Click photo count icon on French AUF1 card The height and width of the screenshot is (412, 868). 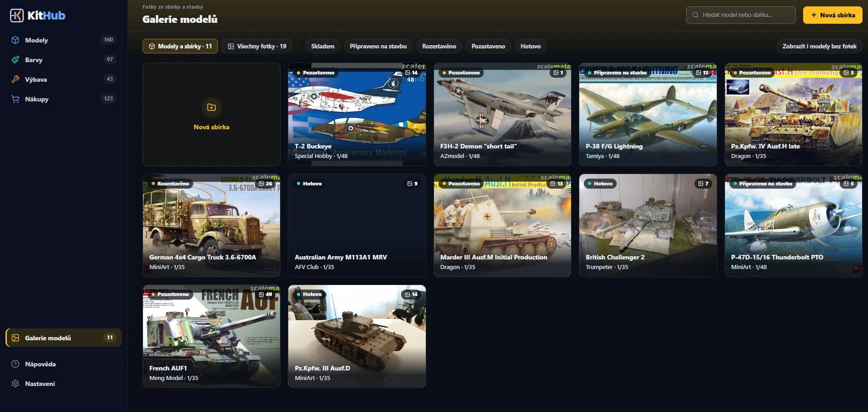262,294
